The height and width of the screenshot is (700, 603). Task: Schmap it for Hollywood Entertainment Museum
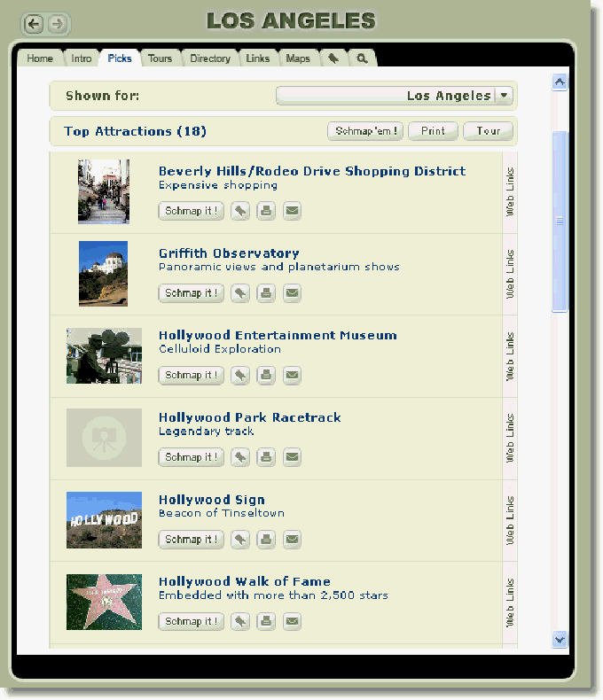tap(192, 375)
